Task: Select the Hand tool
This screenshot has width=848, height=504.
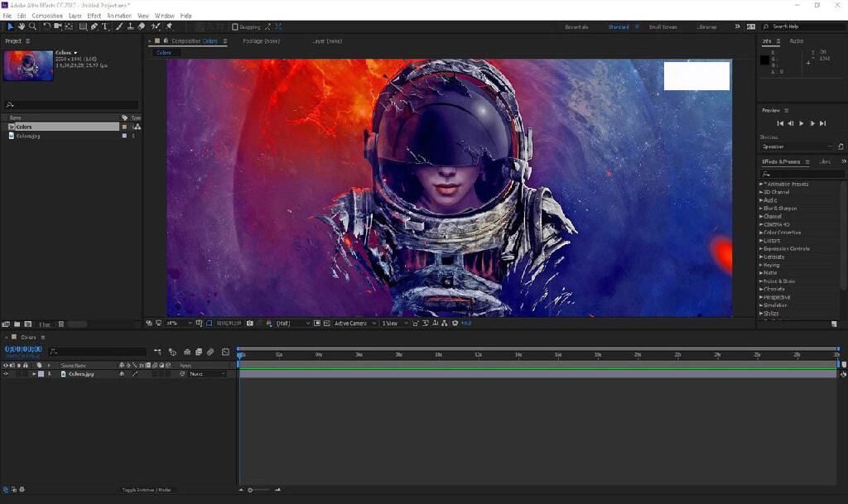Action: 21,26
